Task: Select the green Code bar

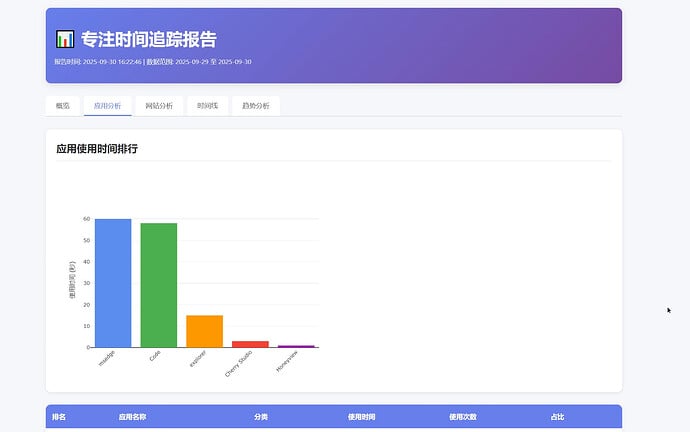Action: coord(158,285)
